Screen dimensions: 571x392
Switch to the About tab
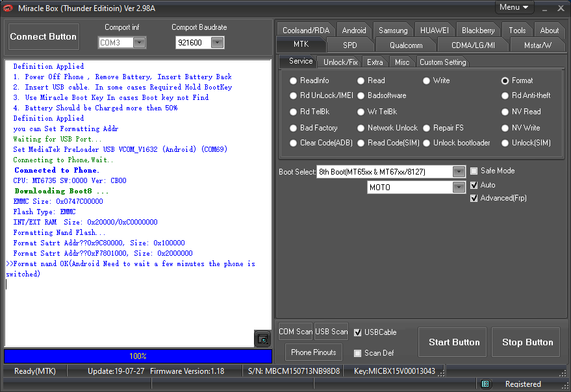coord(549,31)
